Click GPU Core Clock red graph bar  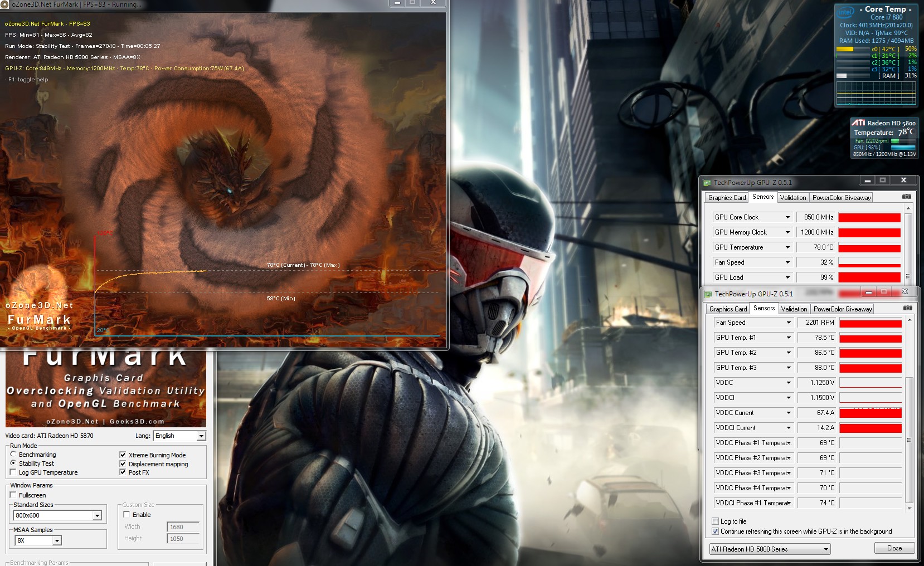869,217
